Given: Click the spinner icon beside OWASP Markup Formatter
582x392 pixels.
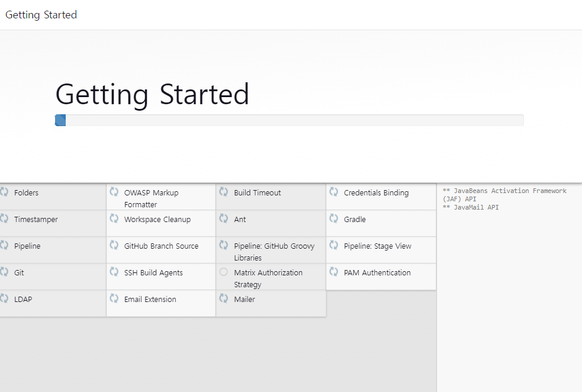Looking at the screenshot, I should [114, 192].
